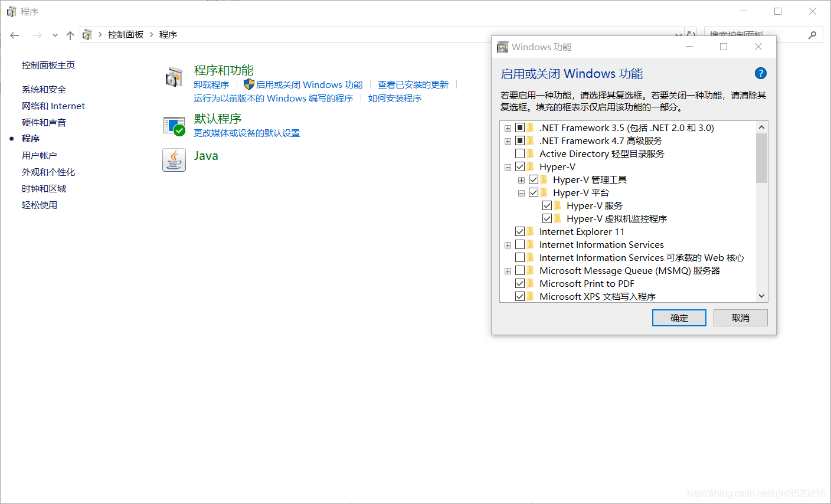Click the feature list scrollbar thumb
The width and height of the screenshot is (831, 504).
761,158
